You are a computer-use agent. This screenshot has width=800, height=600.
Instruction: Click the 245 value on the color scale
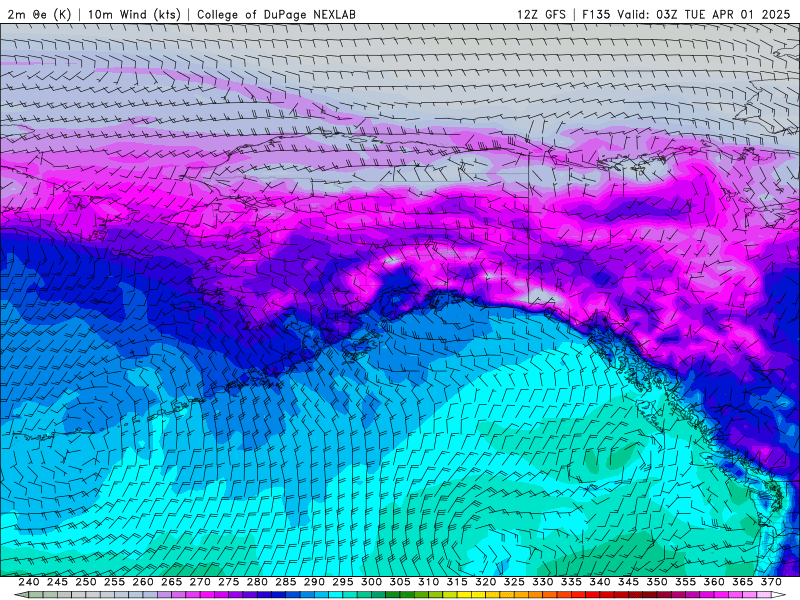[x=57, y=582]
